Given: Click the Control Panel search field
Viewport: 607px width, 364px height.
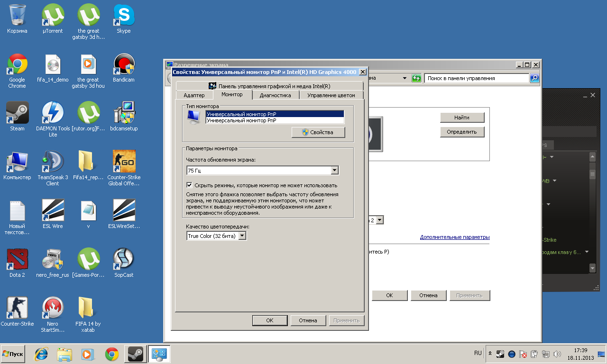Looking at the screenshot, I should pos(477,78).
